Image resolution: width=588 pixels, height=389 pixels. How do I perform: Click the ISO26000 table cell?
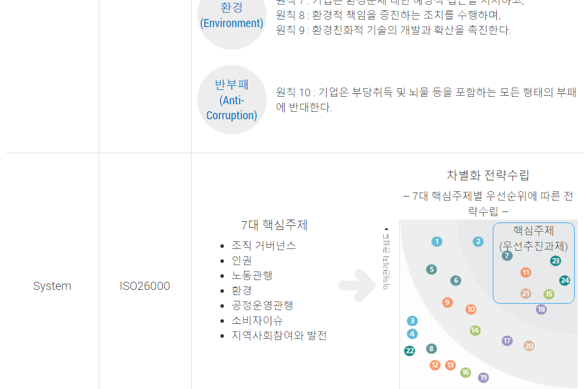(x=145, y=286)
